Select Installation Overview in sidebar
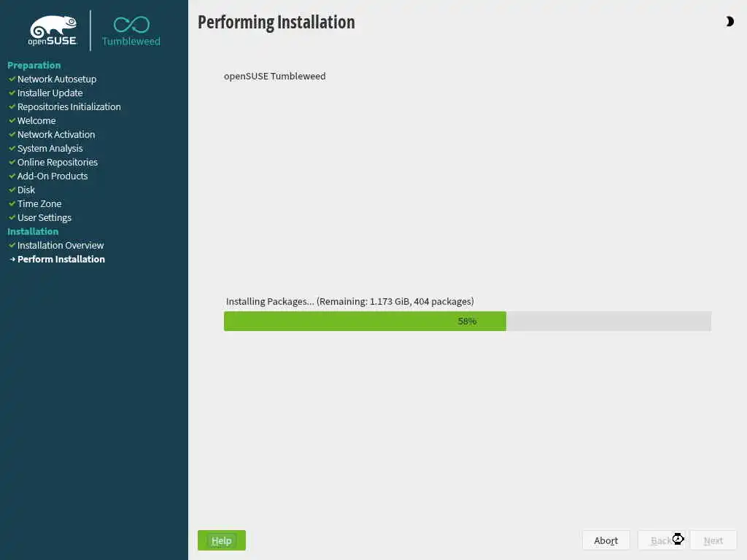This screenshot has height=560, width=747. click(61, 245)
